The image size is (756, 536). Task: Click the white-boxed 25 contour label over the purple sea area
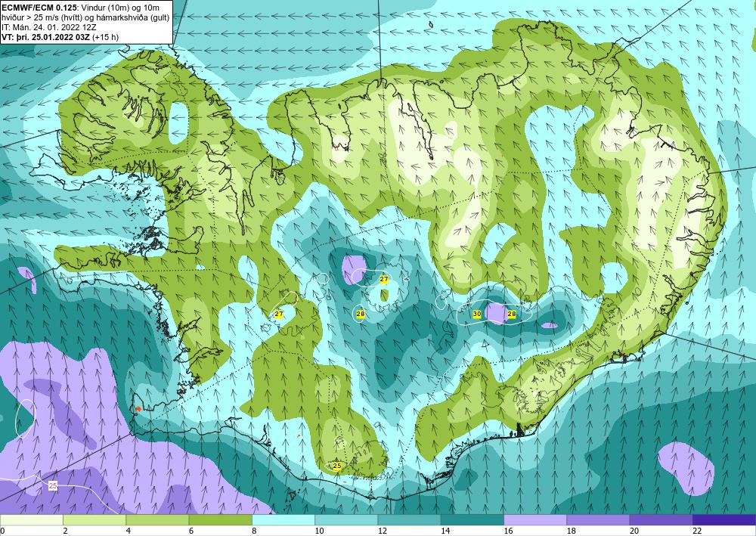(53, 485)
